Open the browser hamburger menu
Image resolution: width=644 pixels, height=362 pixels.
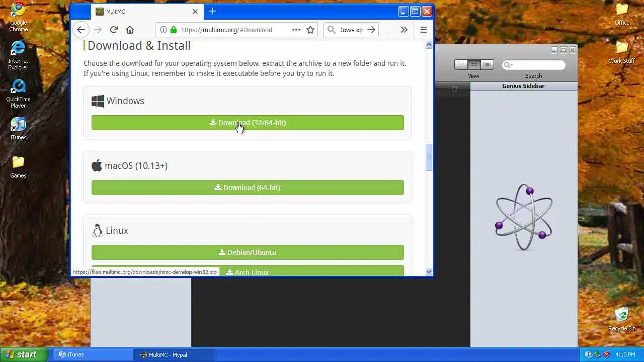click(424, 30)
